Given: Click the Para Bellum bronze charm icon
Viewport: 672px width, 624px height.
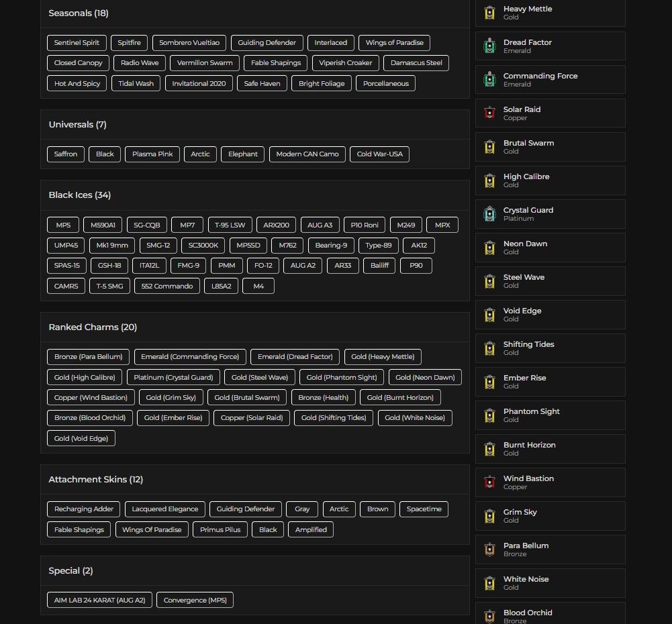Looking at the screenshot, I should tap(489, 549).
